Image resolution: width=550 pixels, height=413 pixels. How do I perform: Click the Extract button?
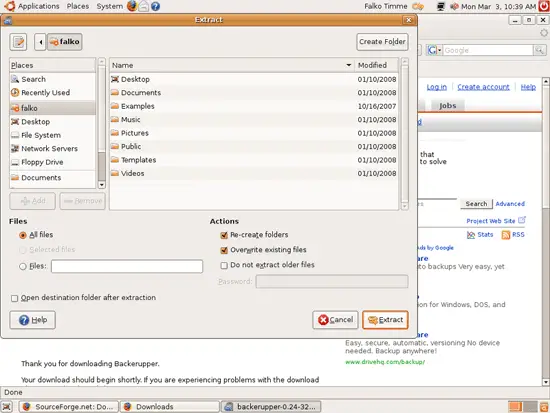point(385,320)
